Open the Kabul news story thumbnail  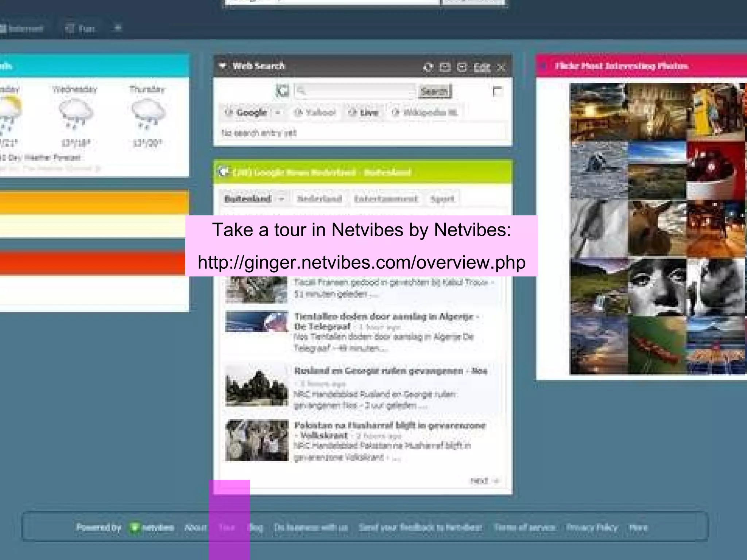tap(256, 289)
